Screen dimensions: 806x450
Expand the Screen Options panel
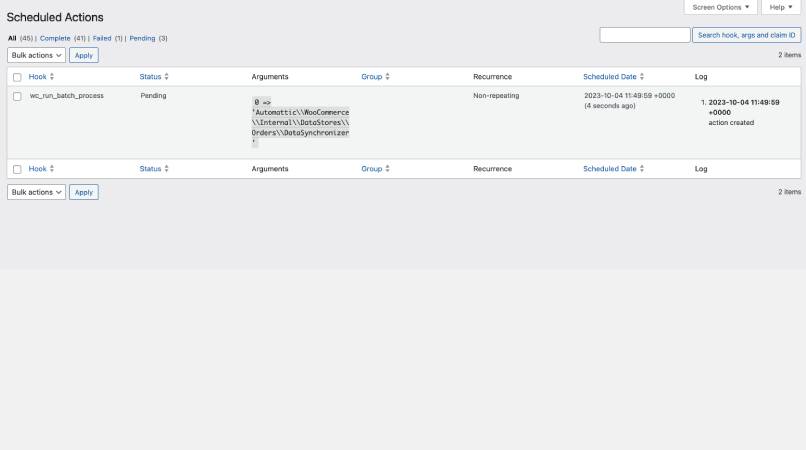pyautogui.click(x=720, y=7)
